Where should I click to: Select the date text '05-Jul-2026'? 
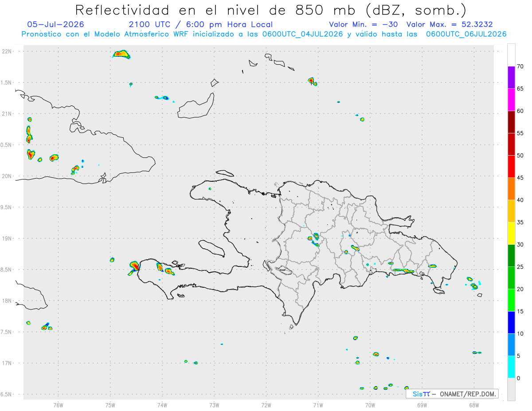click(56, 24)
